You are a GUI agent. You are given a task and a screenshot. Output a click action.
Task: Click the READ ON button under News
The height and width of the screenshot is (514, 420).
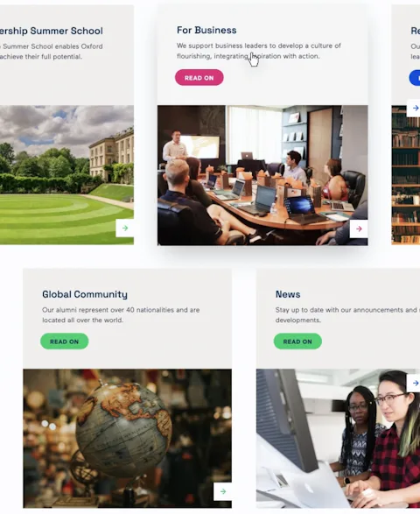pyautogui.click(x=297, y=341)
